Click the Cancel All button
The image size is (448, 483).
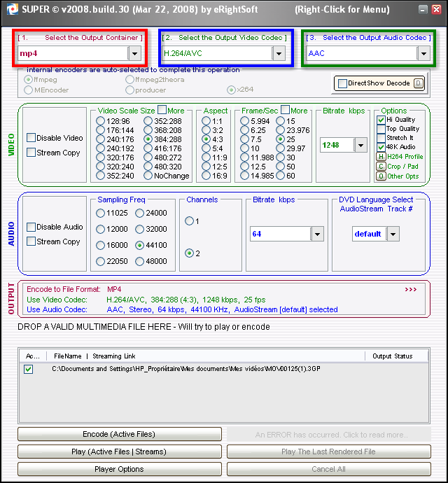329,470
